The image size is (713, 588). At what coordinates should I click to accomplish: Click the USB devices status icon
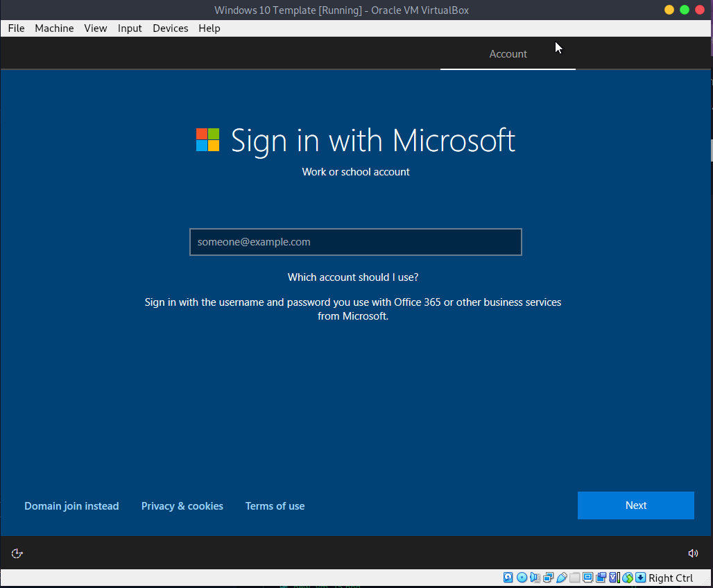[x=561, y=578]
